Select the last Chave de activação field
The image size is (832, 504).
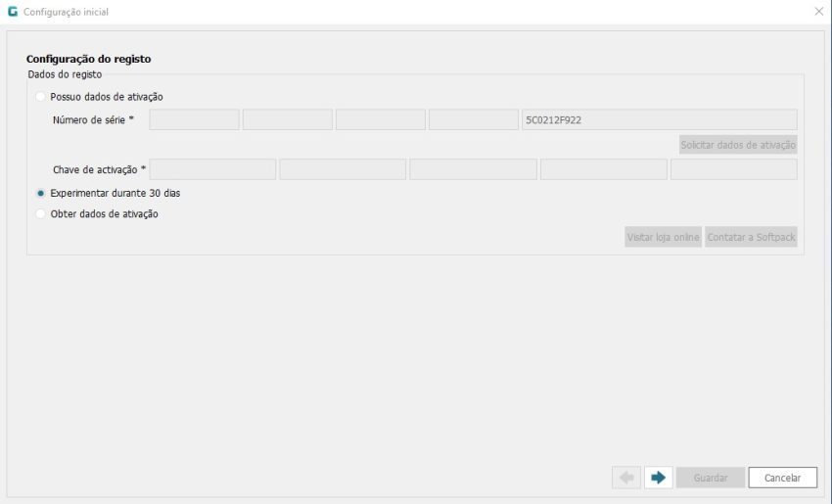pos(733,170)
